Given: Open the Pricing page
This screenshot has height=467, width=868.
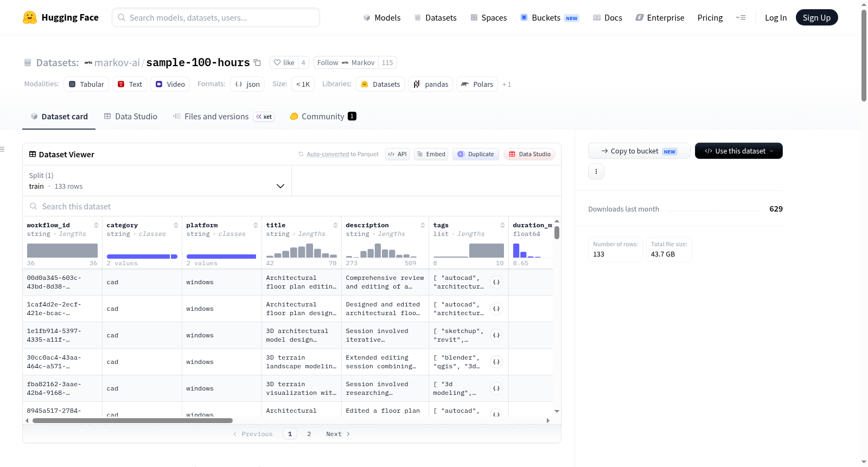Looking at the screenshot, I should coord(710,17).
